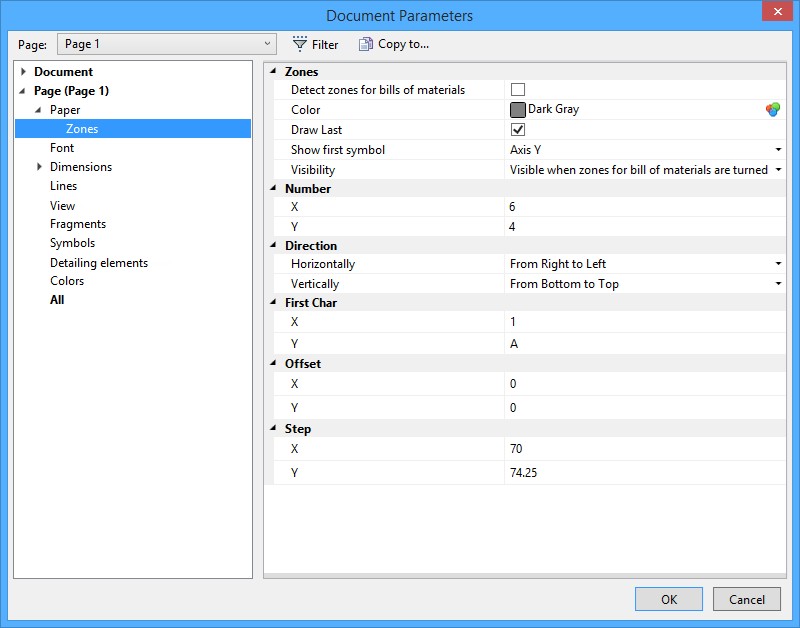800x628 pixels.
Task: Confirm changes with the OK button
Action: click(668, 598)
